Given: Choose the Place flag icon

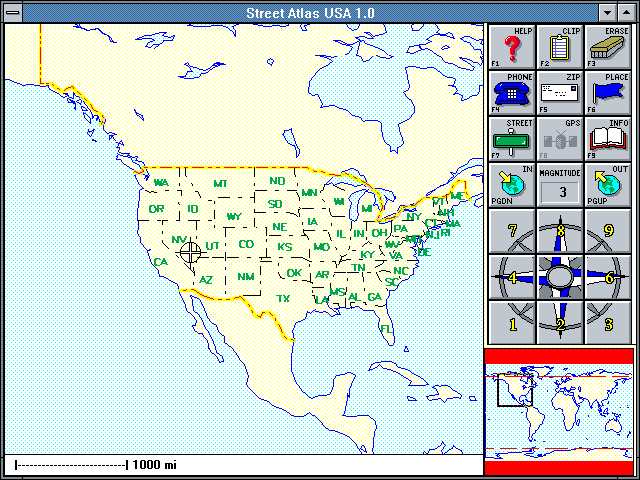Looking at the screenshot, I should [x=608, y=93].
